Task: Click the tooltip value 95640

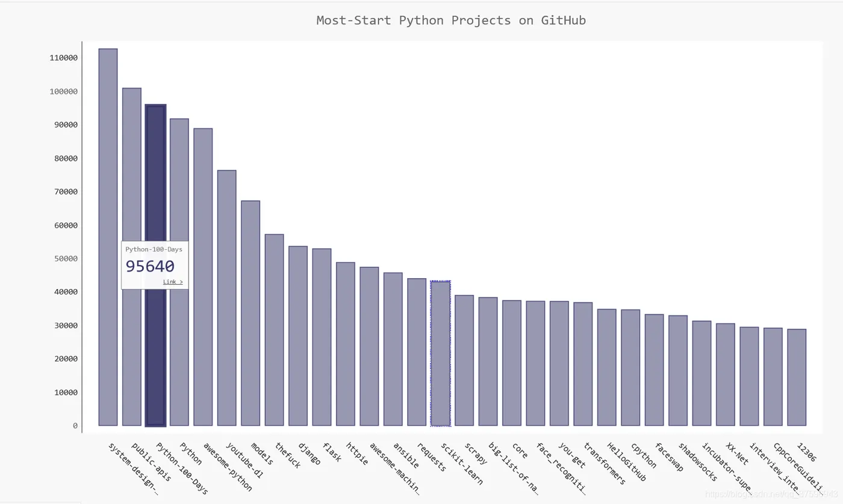Action: 150,266
